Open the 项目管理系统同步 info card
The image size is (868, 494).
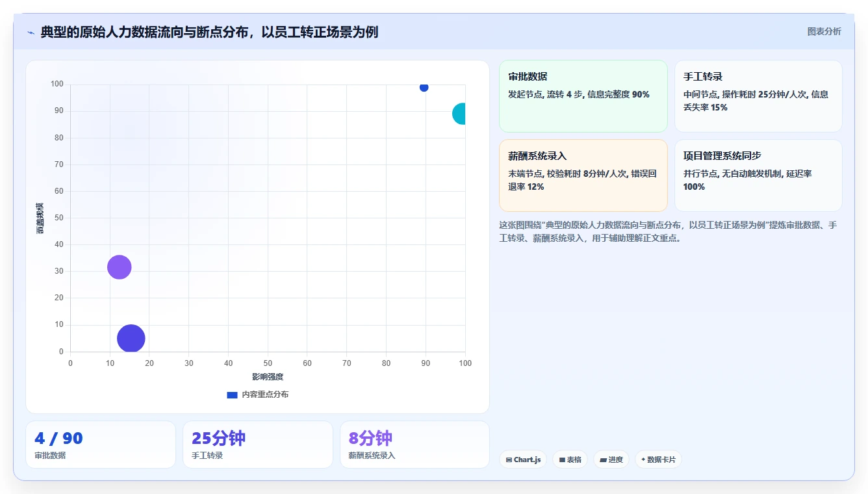tap(758, 175)
